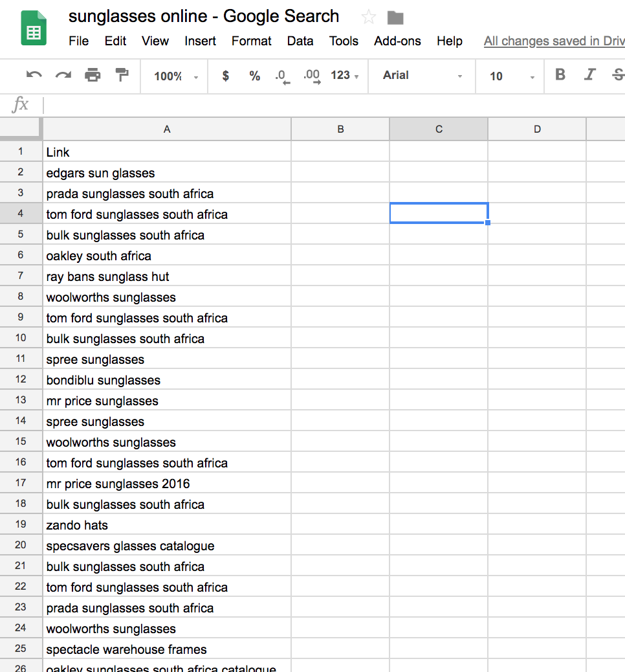Select column A header
625x672 pixels.
[167, 129]
